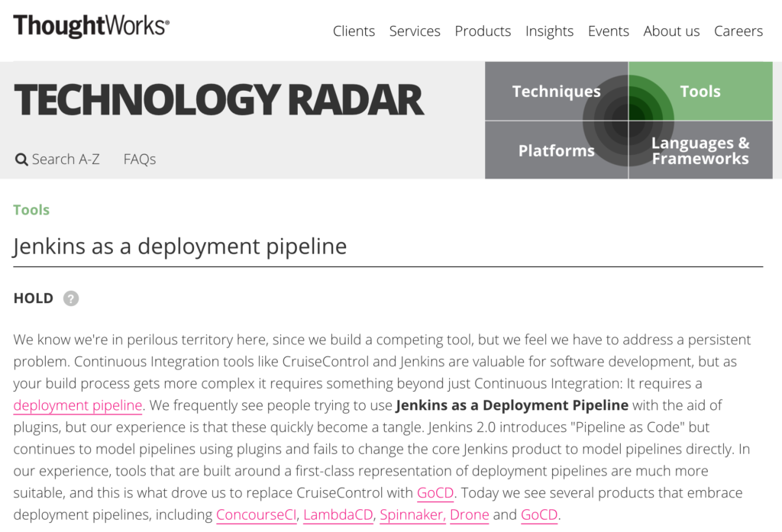Click the HOLD help question mark icon
Viewport: 782px width, 532px height.
tap(71, 298)
